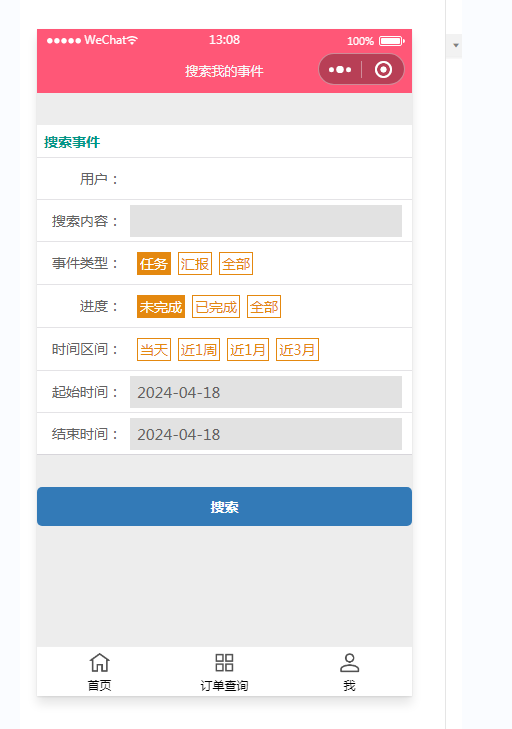
Task: Pick the 近1月 time range
Action: point(248,349)
